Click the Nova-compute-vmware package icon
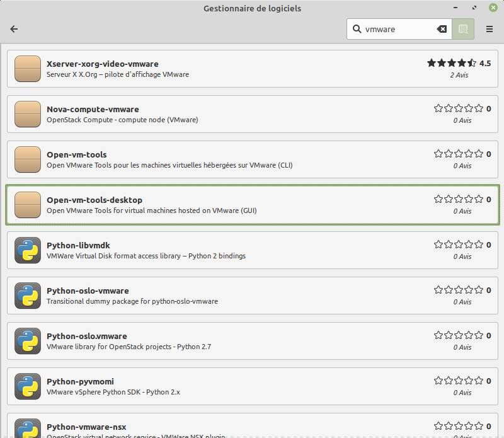504x438 pixels. coord(28,114)
